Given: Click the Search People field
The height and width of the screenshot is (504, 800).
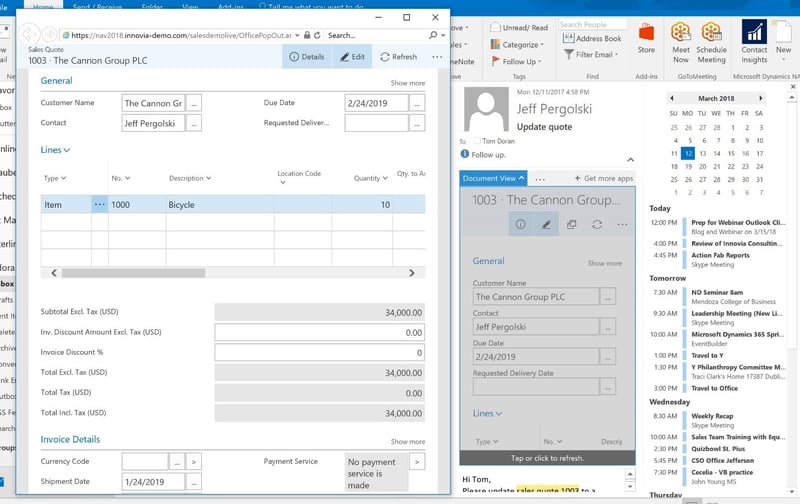Looking at the screenshot, I should [x=592, y=24].
